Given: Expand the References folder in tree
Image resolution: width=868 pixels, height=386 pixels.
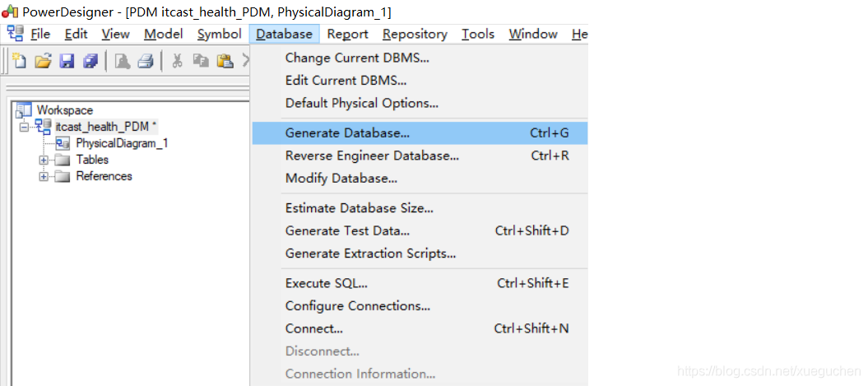Looking at the screenshot, I should coord(44,177).
